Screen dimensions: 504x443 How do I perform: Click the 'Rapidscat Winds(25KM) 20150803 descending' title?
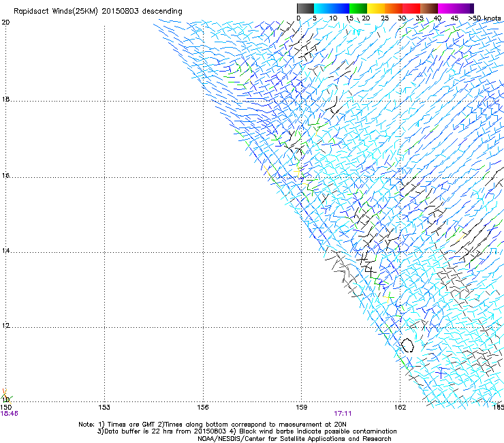coord(97,12)
